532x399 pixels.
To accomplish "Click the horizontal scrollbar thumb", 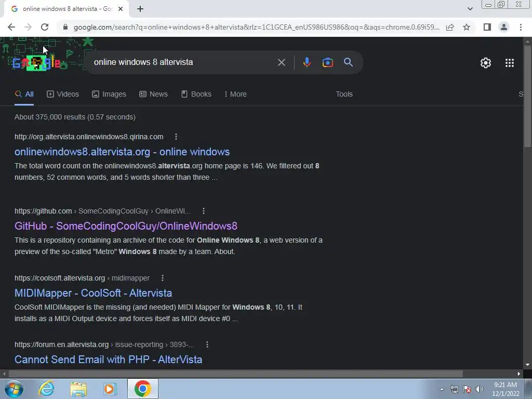I will pyautogui.click(x=236, y=374).
